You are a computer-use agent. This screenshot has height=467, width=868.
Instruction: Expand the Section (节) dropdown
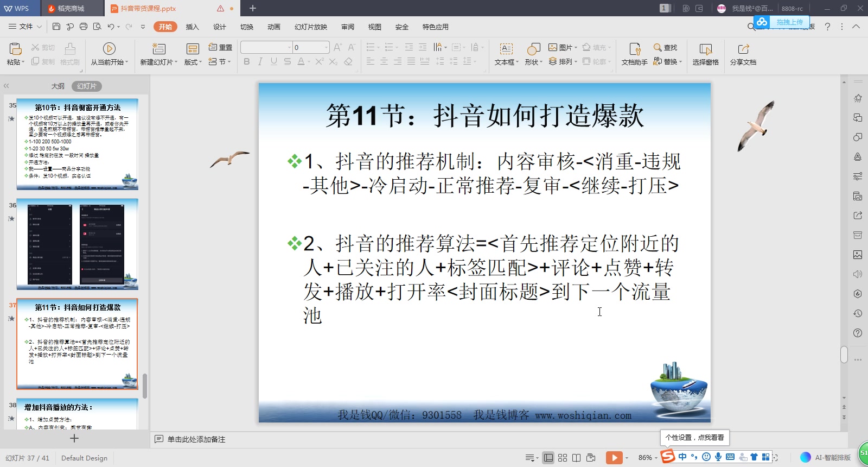pos(229,62)
